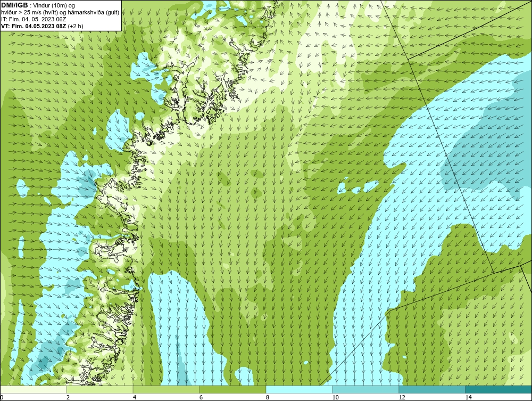Click the legend label '0'
This screenshot has height=401, width=532.
tap(2, 397)
